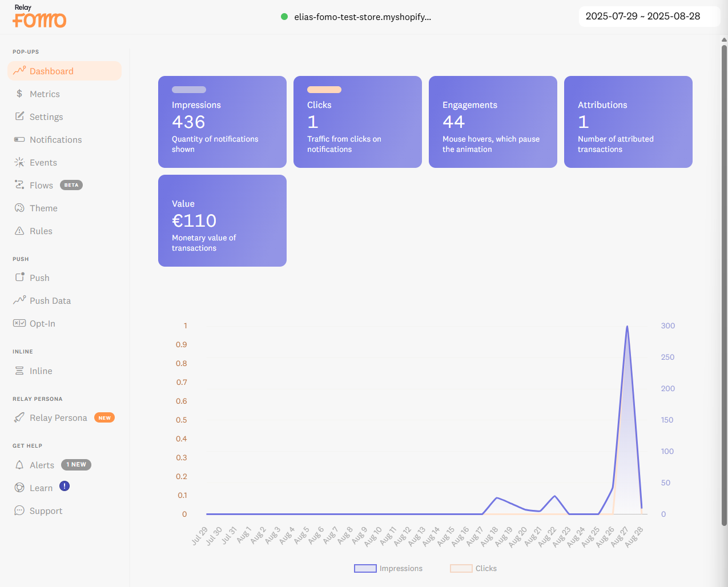Click the Impressions card color pill
Screen dimensions: 728x587
[x=189, y=90]
